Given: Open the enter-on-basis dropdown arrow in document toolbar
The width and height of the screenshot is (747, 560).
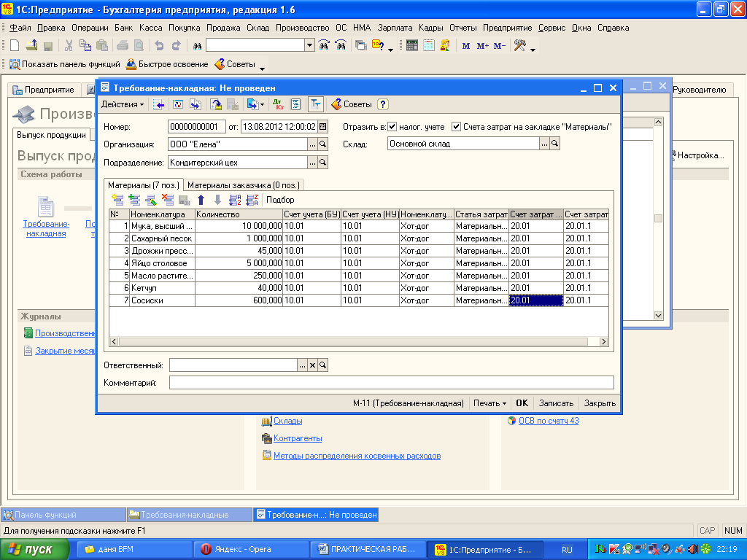Looking at the screenshot, I should [262, 105].
